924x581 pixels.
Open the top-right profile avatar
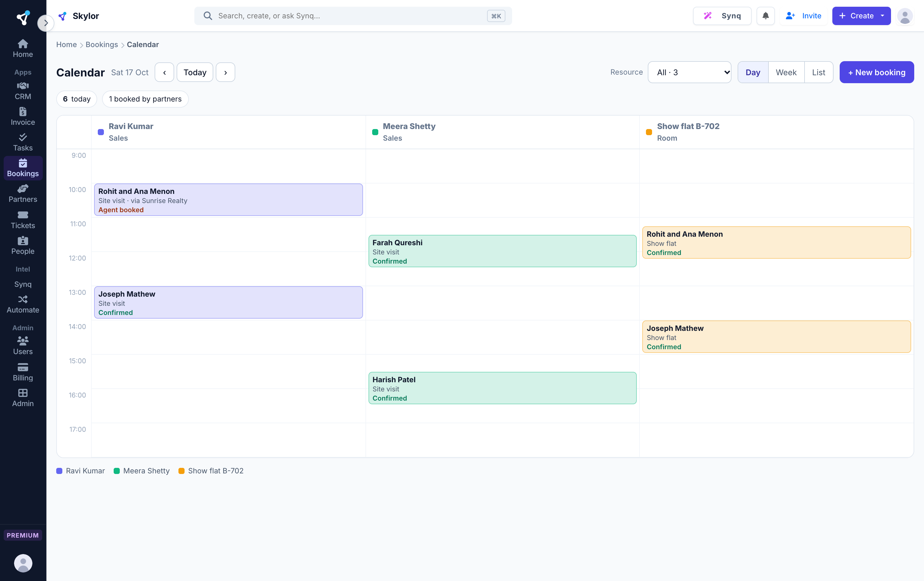coord(905,16)
